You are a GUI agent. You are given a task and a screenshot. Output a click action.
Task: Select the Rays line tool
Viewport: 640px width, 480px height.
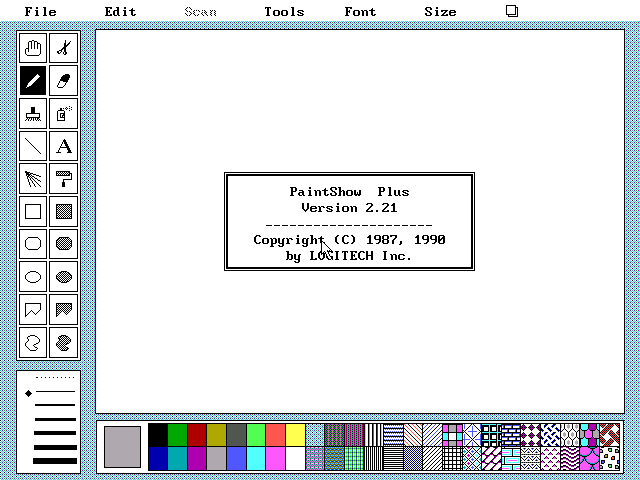pos(33,179)
